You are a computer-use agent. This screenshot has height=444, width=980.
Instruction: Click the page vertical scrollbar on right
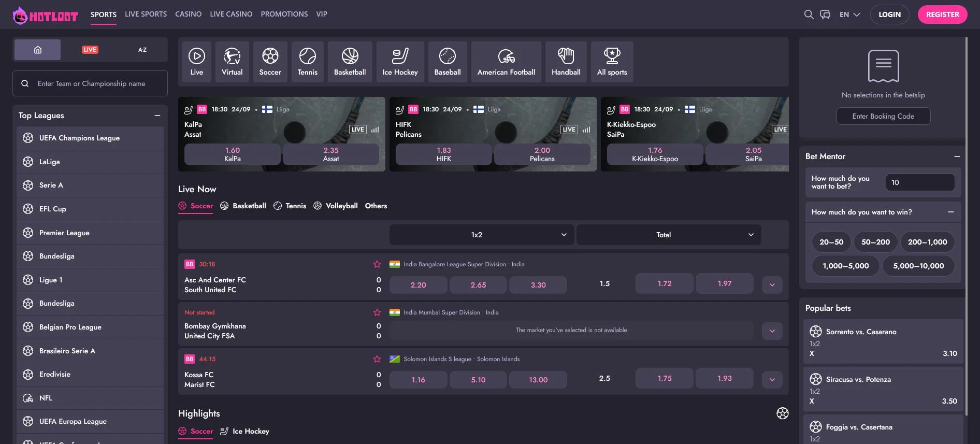point(967,207)
